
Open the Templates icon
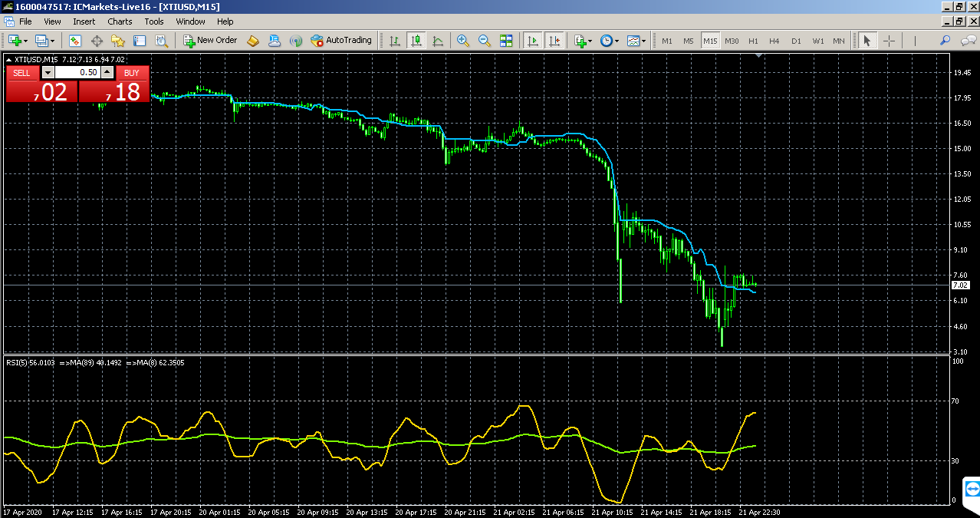pyautogui.click(x=633, y=41)
